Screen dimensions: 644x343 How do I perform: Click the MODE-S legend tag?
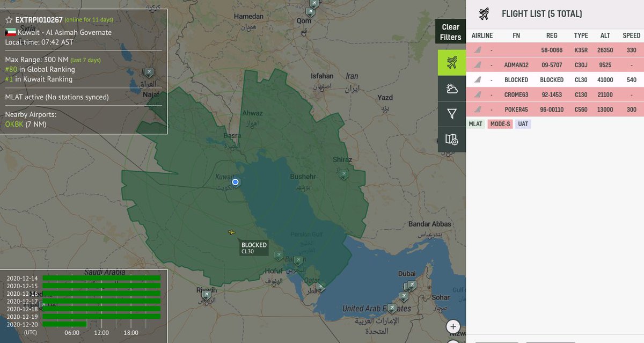coord(500,124)
